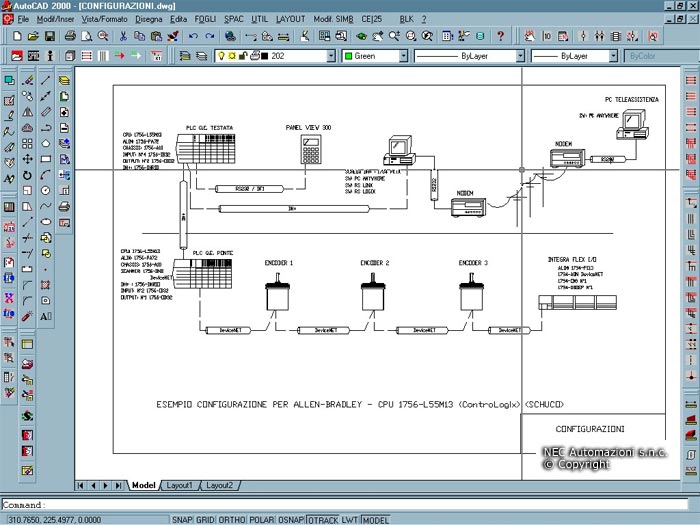Toggle layer 202 light bulb on/off
This screenshot has height=525, width=700.
221,56
